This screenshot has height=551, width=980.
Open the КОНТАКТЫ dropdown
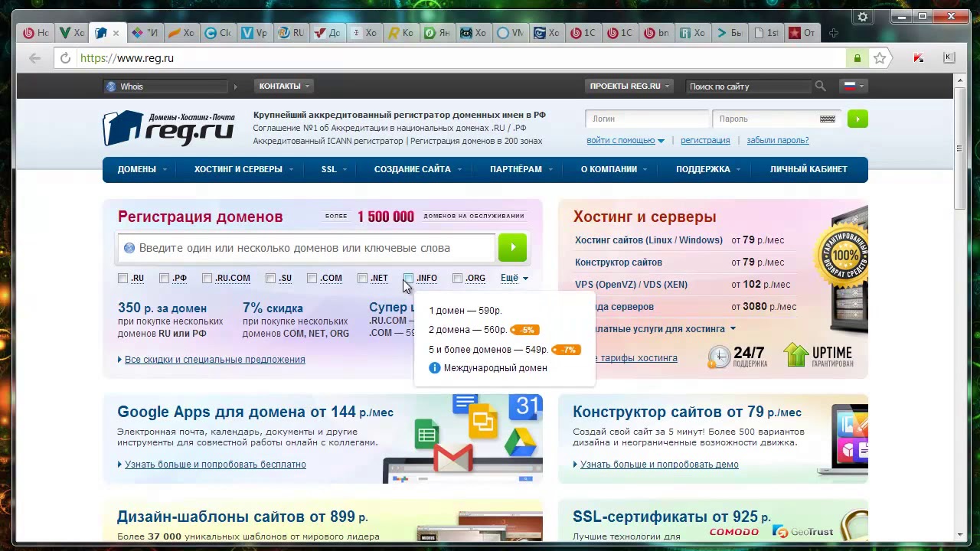[x=284, y=86]
